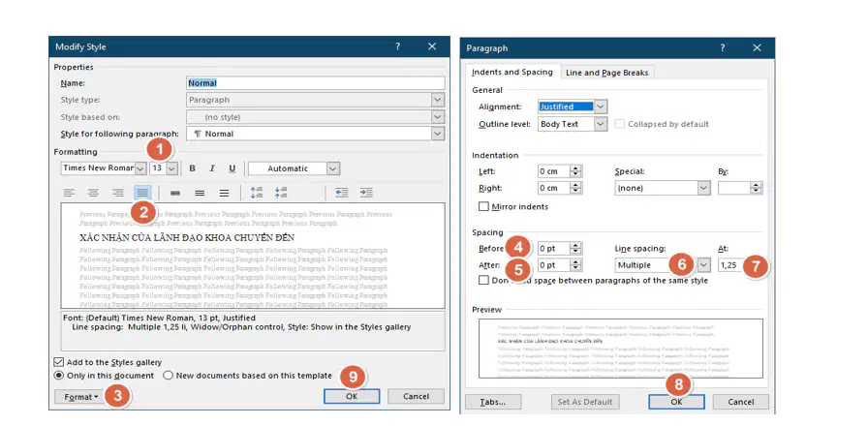Open font size dropdown showing 13
868x426 pixels.
click(x=172, y=168)
